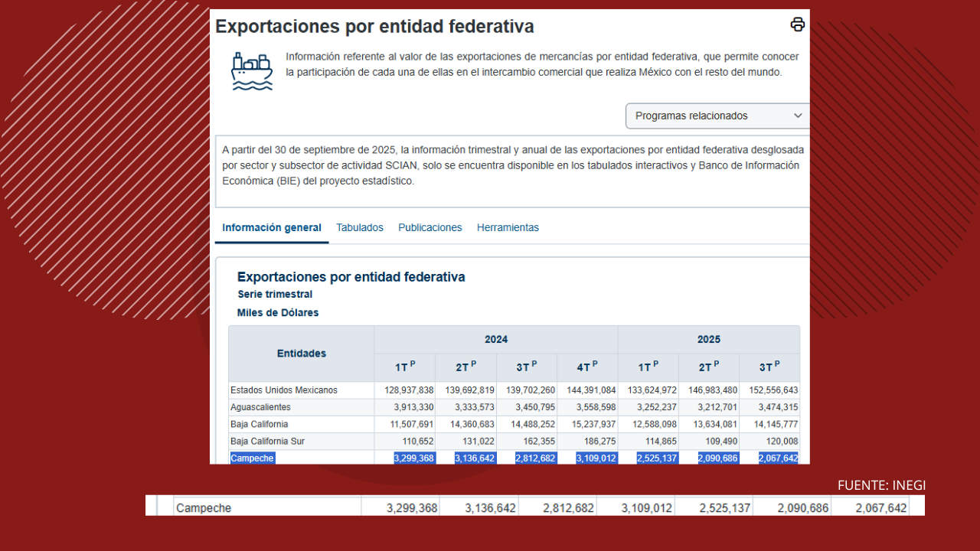Click the Programas relacionados chevron arrow
This screenshot has height=551, width=980.
(798, 116)
